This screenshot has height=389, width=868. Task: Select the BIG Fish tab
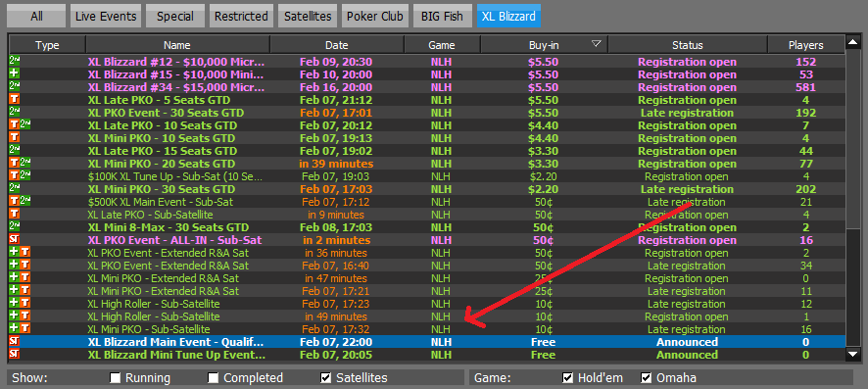point(443,16)
